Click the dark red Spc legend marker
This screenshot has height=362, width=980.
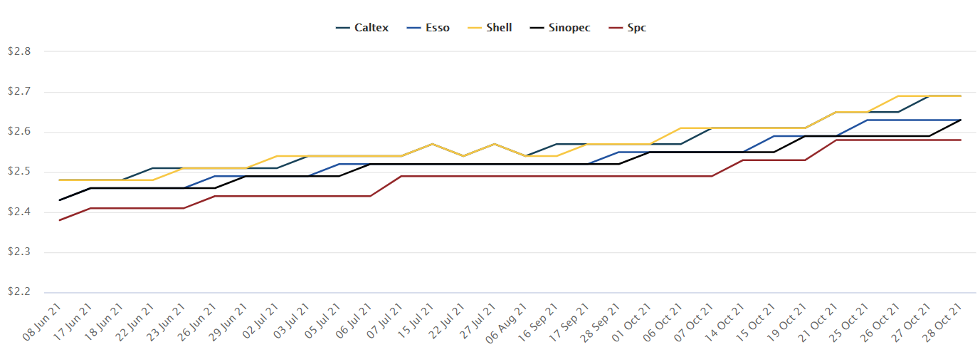[x=616, y=28]
